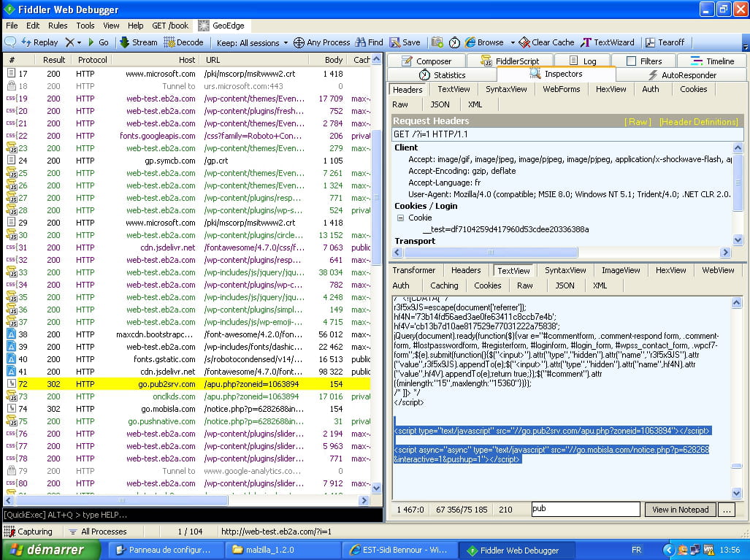Viewport: 750px width, 560px height.
Task: Open the File menu
Action: [x=12, y=26]
